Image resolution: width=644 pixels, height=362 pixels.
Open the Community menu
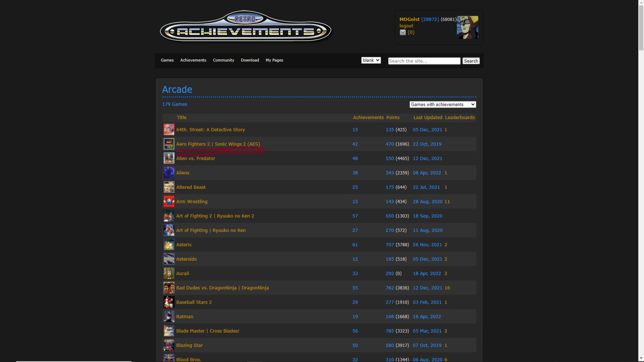(x=223, y=60)
